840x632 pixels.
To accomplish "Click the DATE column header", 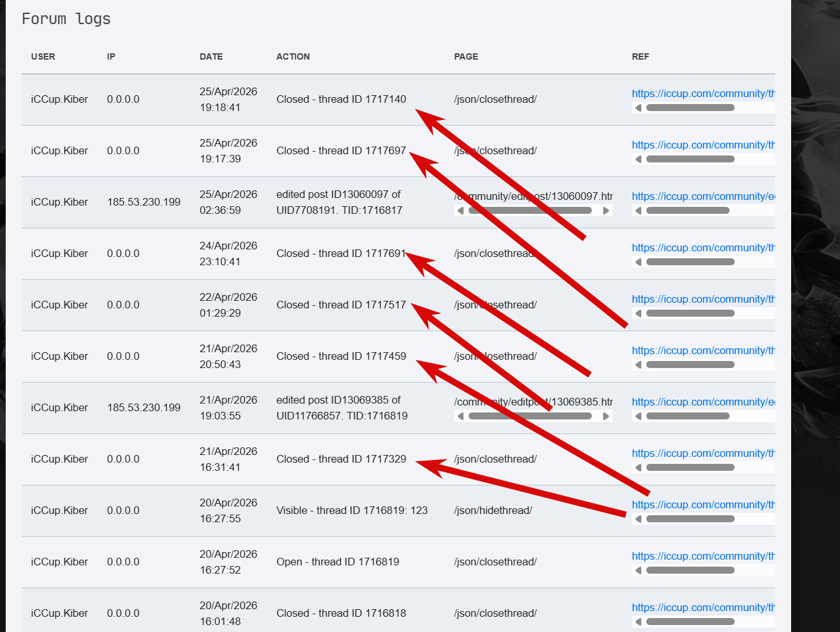I will click(211, 56).
